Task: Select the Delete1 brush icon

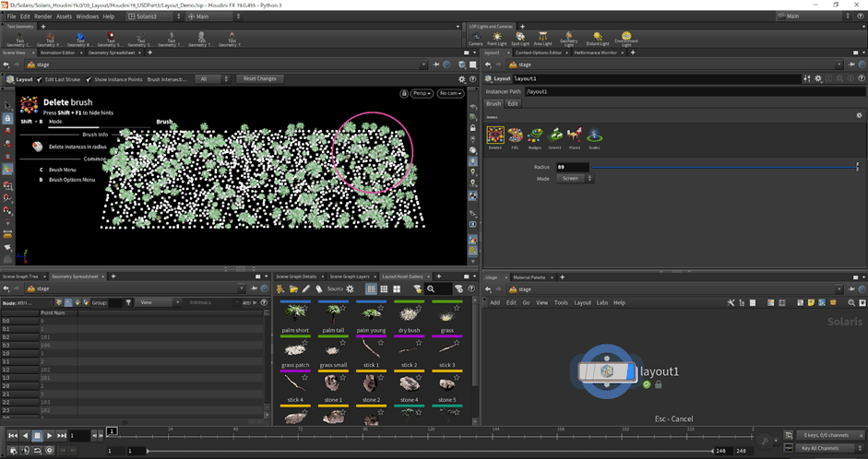Action: 495,135
